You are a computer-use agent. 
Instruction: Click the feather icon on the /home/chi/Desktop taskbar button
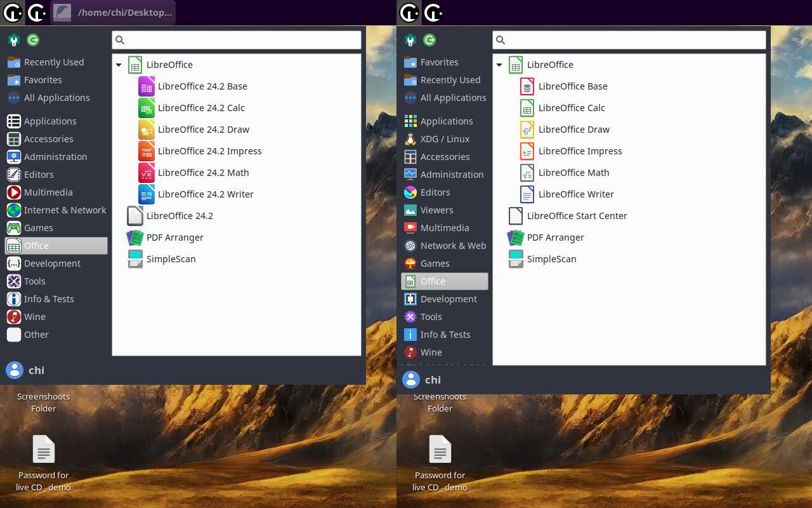pos(62,13)
